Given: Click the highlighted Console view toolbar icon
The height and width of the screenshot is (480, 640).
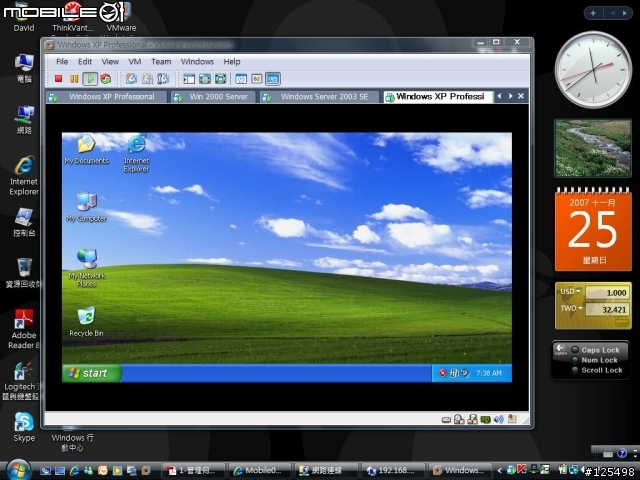Looking at the screenshot, I should pyautogui.click(x=273, y=79).
